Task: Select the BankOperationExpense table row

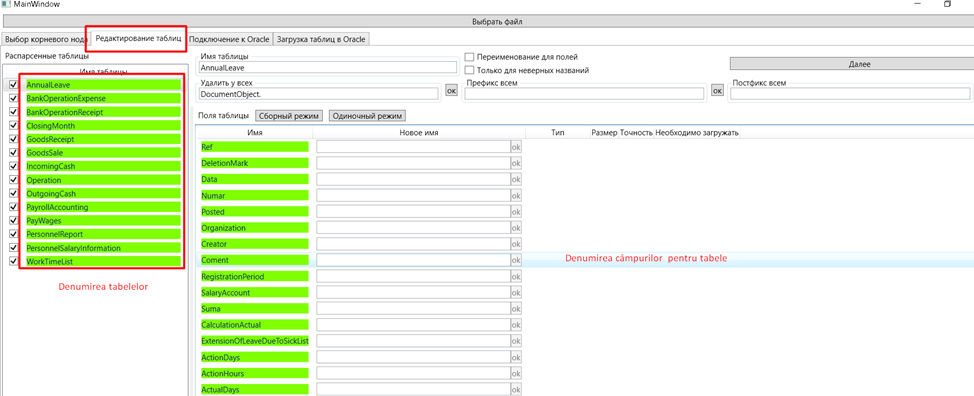Action: (103, 98)
